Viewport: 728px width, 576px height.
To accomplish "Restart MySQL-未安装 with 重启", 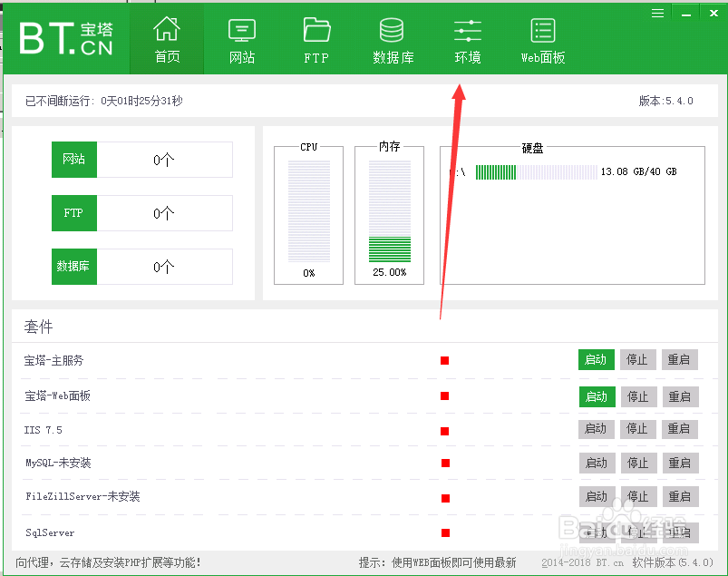I will point(681,464).
